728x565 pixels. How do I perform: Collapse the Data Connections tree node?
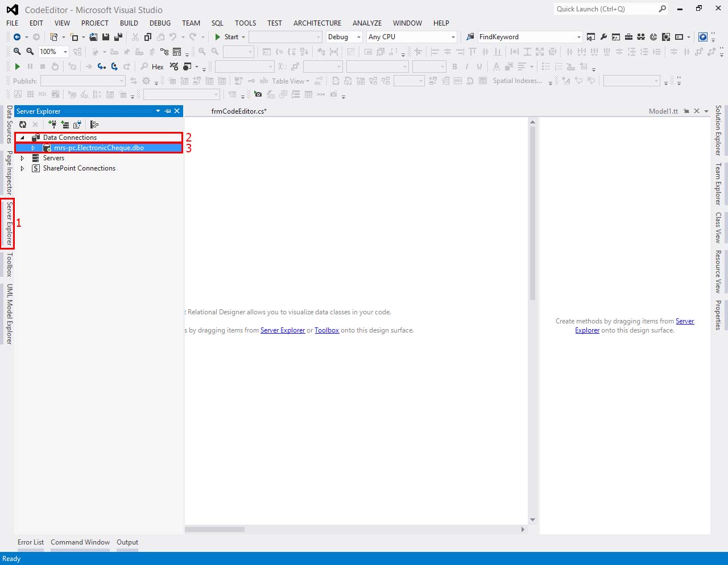click(x=22, y=138)
